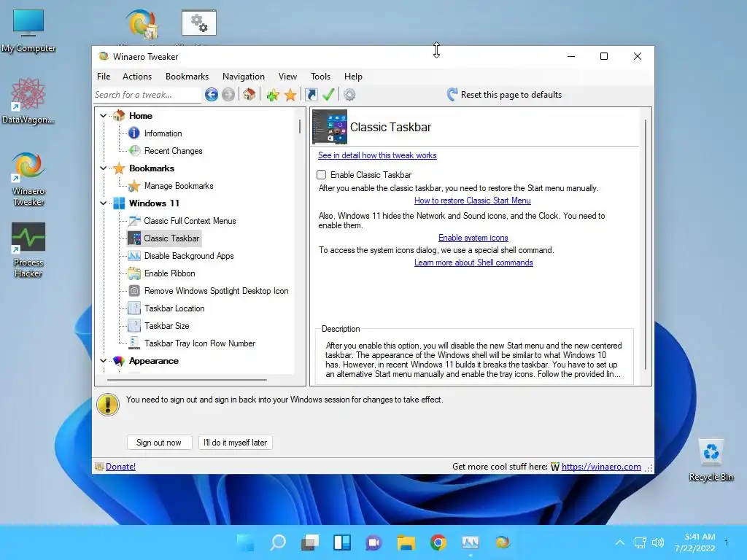Click the Back navigation arrow icon
The image size is (747, 560).
212,95
